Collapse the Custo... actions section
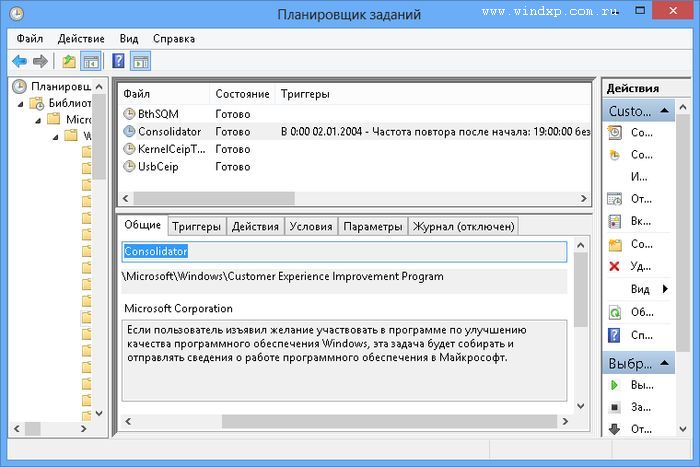 pos(664,110)
